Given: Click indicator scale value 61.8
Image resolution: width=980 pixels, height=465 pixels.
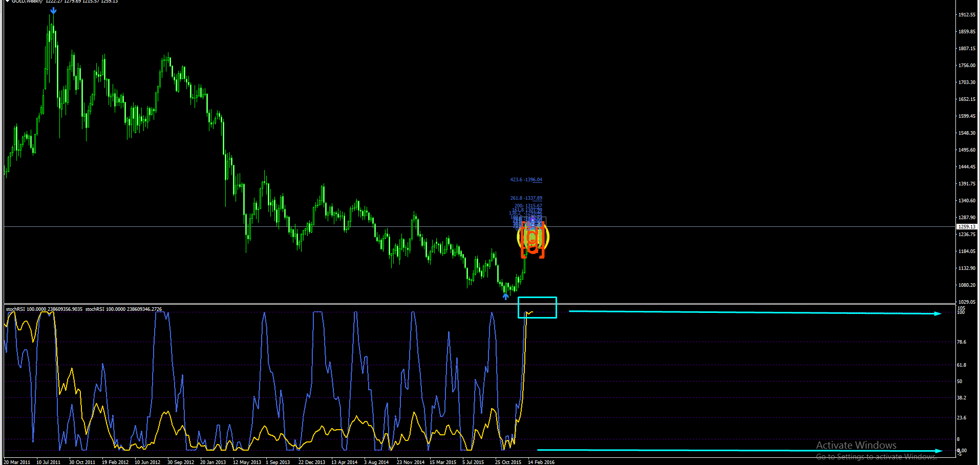Looking at the screenshot, I should (x=962, y=365).
